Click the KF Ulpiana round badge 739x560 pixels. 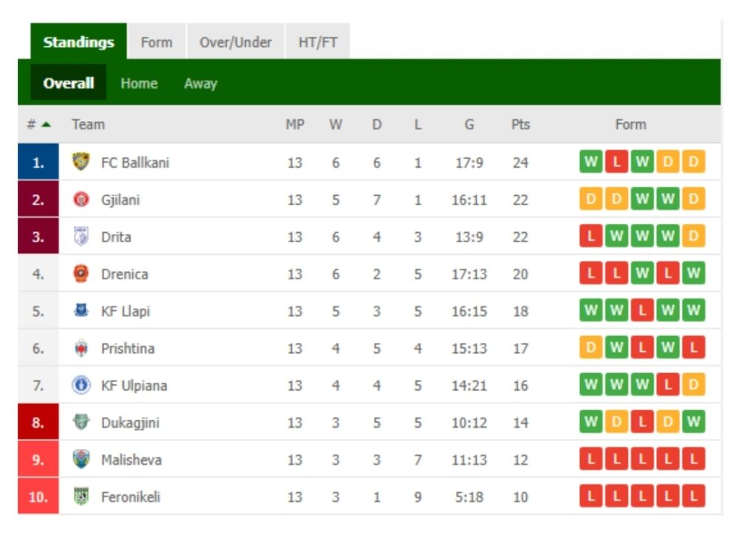point(81,385)
